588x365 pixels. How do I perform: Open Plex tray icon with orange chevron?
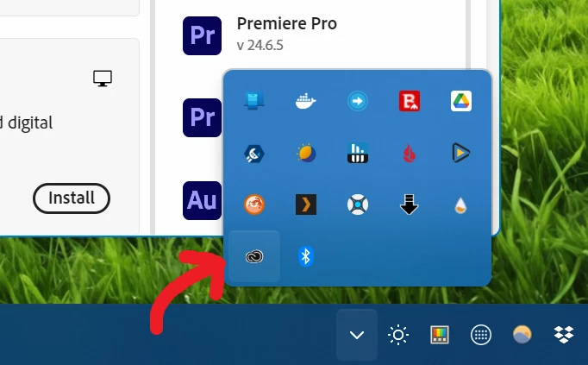(x=305, y=205)
